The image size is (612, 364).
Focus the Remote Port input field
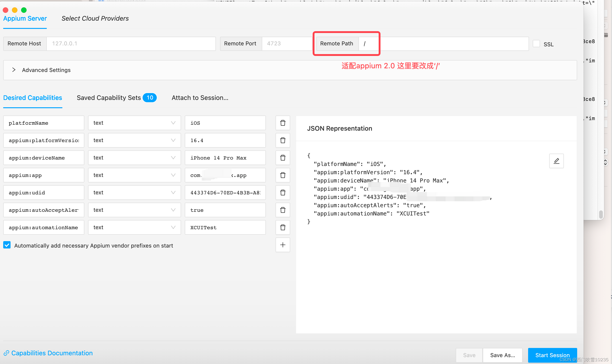(287, 44)
